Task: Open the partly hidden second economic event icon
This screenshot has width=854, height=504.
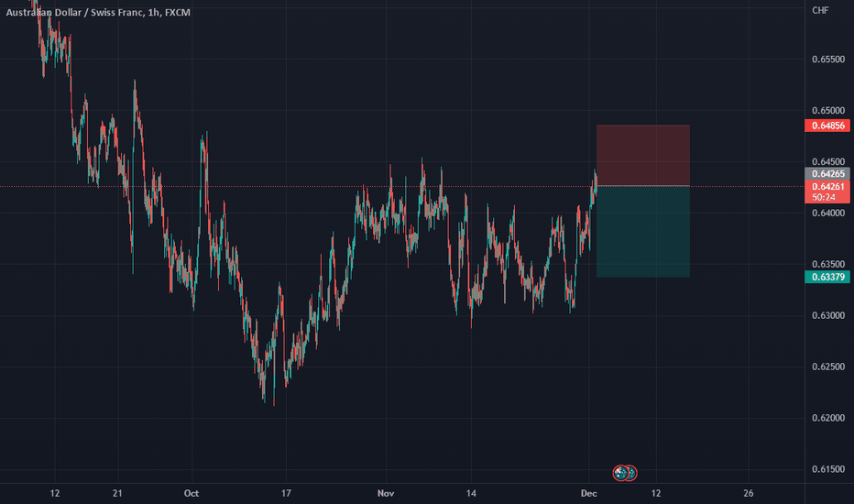Action: 632,473
